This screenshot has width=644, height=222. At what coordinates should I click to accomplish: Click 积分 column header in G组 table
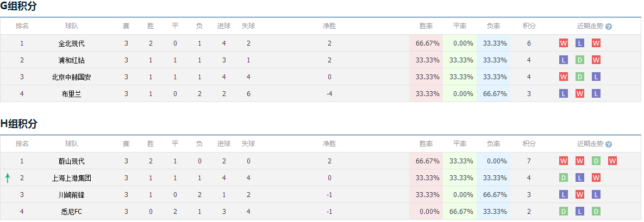[x=529, y=26]
